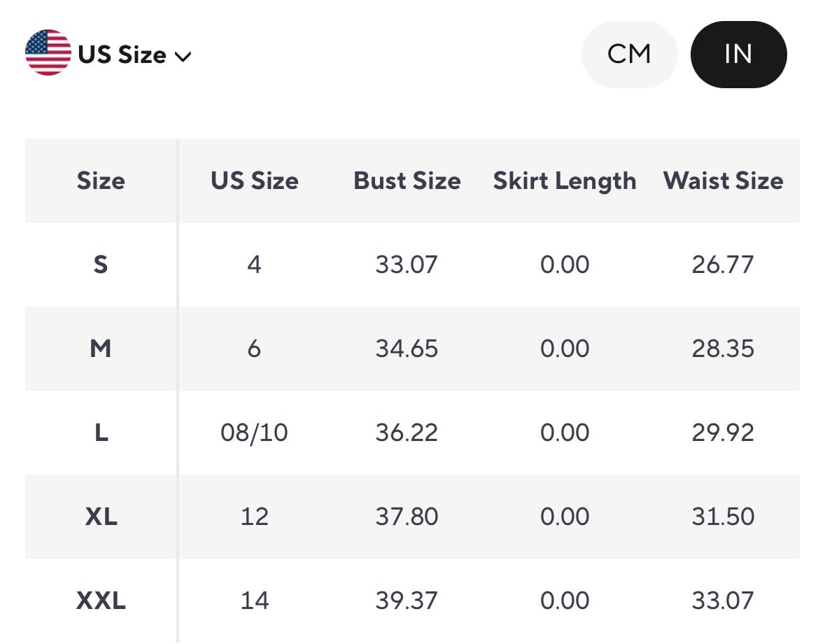Select the M size row label

101,349
